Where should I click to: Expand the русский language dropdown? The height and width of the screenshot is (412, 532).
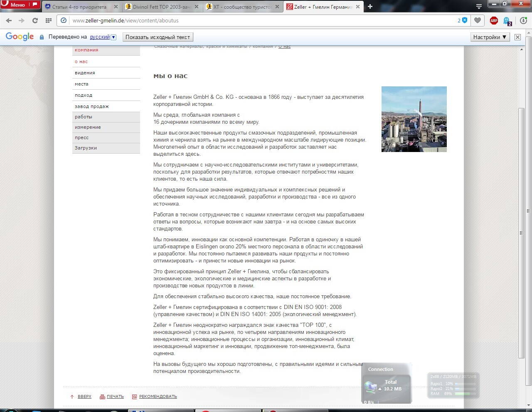tap(113, 37)
